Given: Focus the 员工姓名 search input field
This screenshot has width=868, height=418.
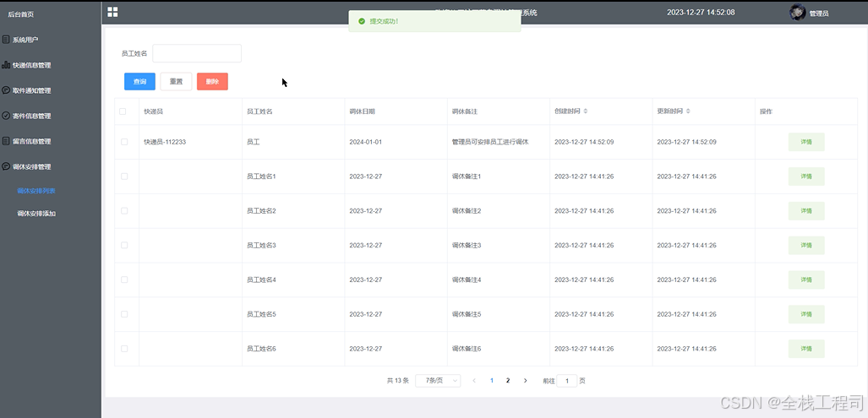Looking at the screenshot, I should 197,53.
